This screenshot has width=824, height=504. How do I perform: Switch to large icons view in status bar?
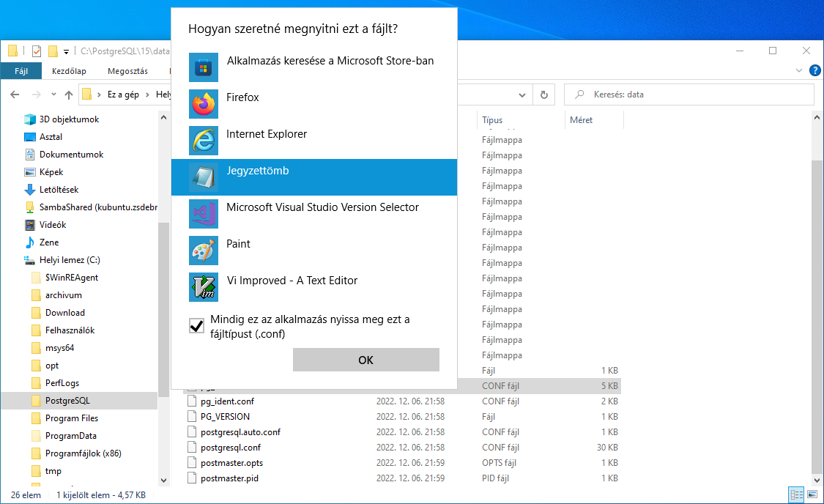tap(812, 494)
